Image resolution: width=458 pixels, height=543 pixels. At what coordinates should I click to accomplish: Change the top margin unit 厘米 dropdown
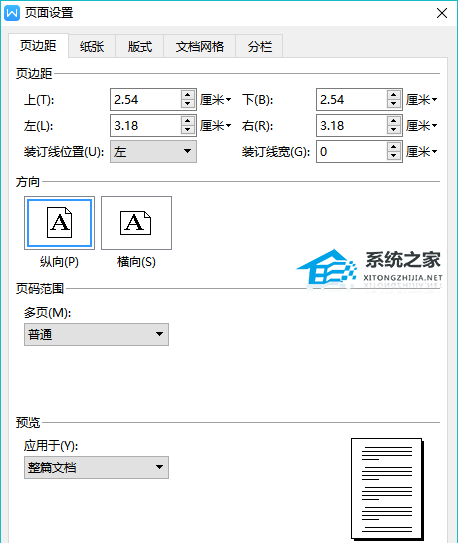pyautogui.click(x=215, y=100)
